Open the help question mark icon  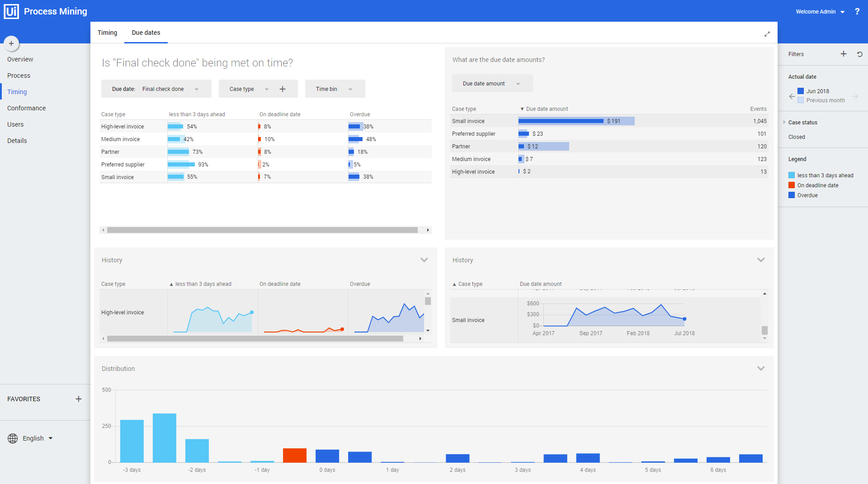point(857,11)
